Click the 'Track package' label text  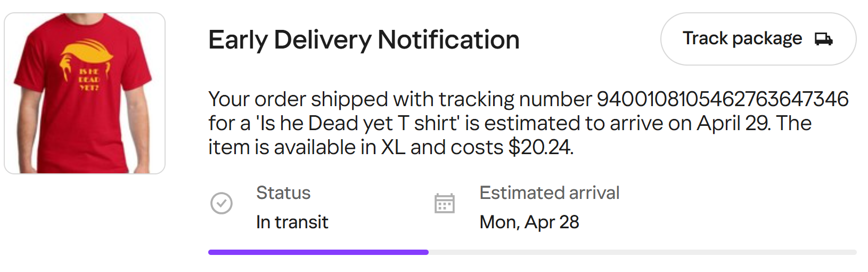[x=742, y=38]
